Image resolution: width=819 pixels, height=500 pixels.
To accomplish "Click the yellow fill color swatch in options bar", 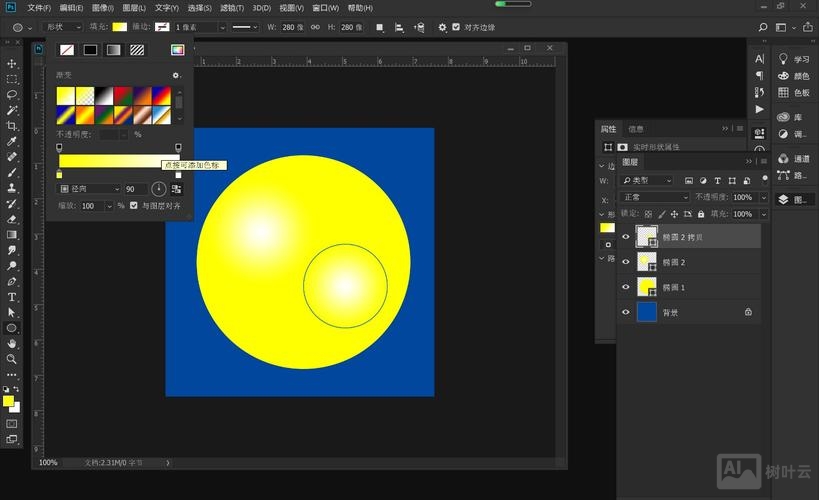I will point(119,27).
